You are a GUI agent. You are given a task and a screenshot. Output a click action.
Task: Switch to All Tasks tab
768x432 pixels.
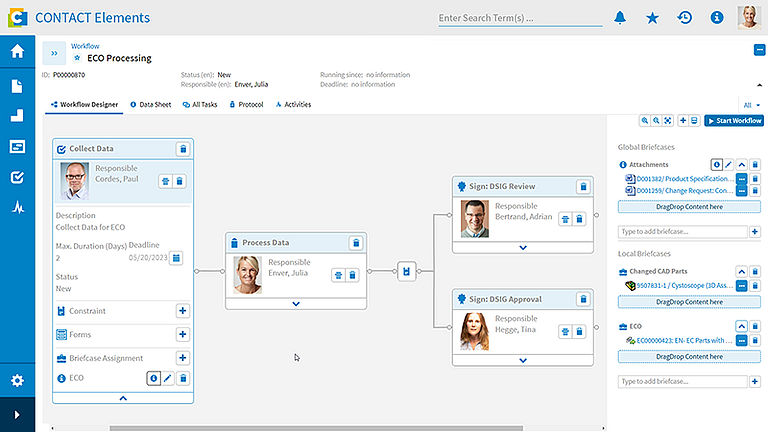(200, 104)
